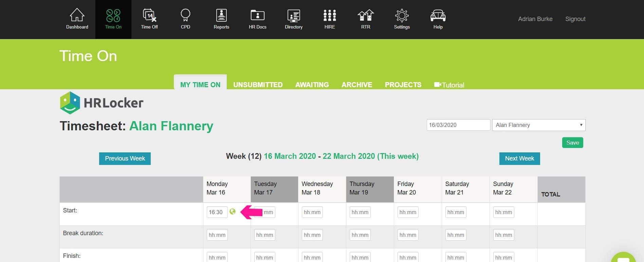The width and height of the screenshot is (644, 262).
Task: Switch to ARCHIVE tab
Action: [x=357, y=85]
